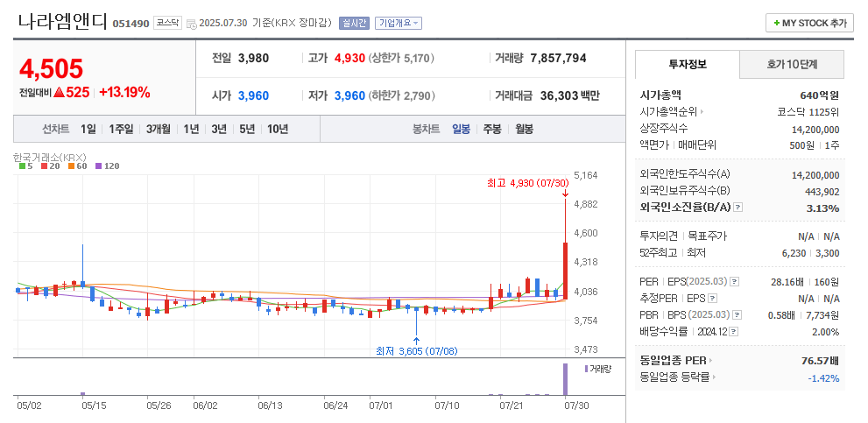Switch candle chart to 주봉
This screenshot has width=868, height=423.
pos(492,130)
